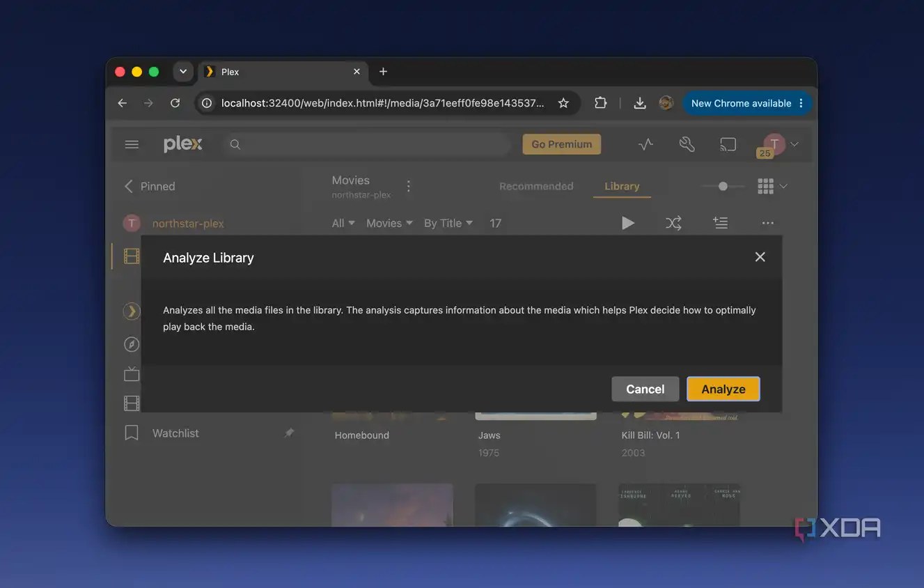Open the Plex hamburger menu

click(x=132, y=144)
